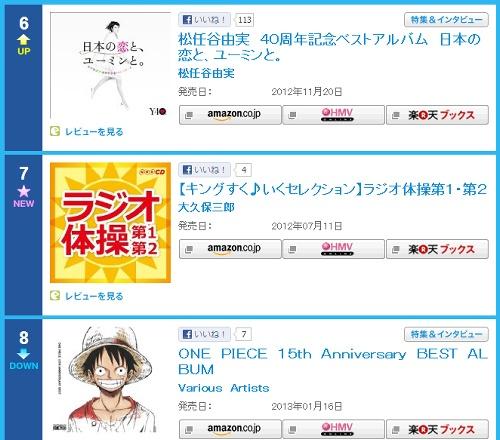Open review icon under ラジオ体操 album cover
This screenshot has height=440, width=500.
55,295
